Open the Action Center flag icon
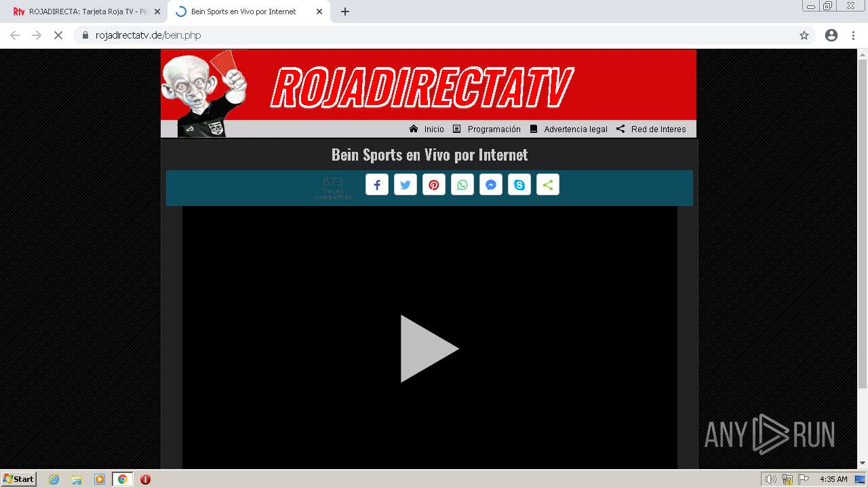This screenshot has height=488, width=868. pos(804,479)
